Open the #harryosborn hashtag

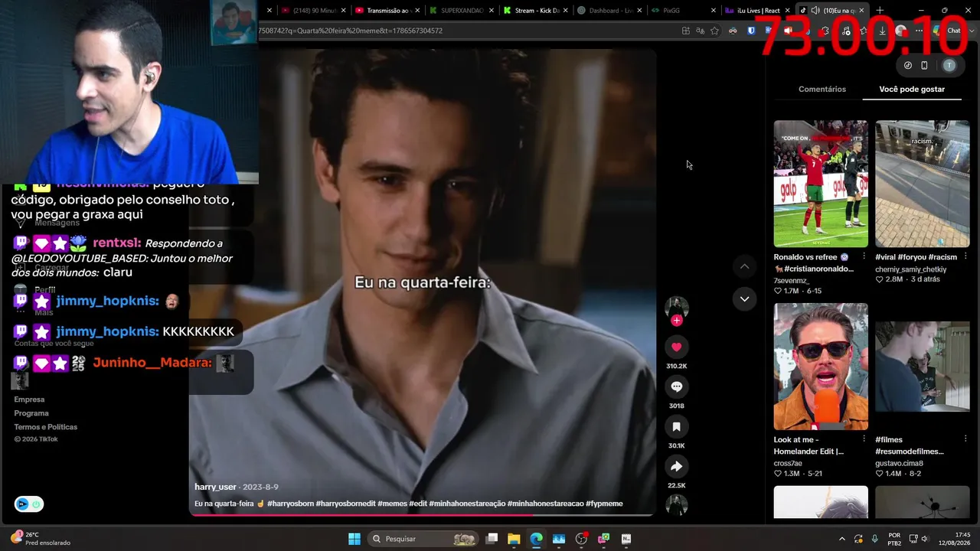click(290, 504)
